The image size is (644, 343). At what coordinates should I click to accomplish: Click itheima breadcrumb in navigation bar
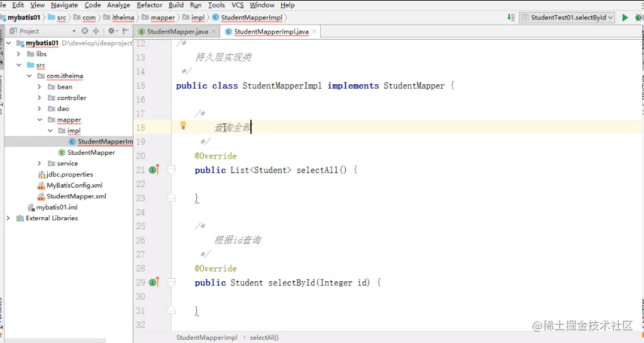(119, 17)
